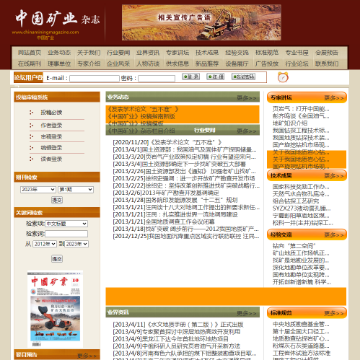Open the [2012/12/25] news item
The height and width of the screenshot is (360, 360).
pos(186,236)
